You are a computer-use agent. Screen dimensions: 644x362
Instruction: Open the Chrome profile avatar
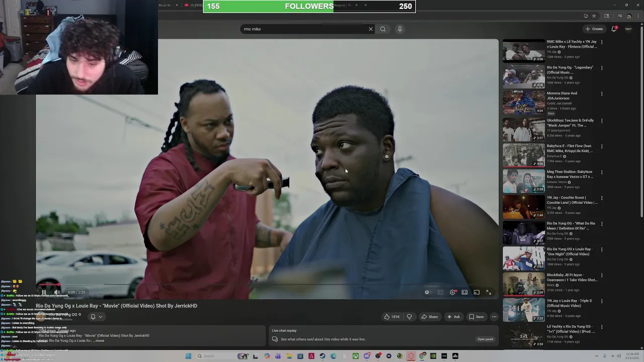629,16
